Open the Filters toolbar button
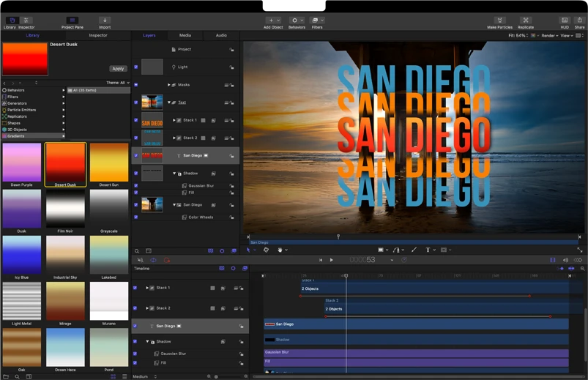 pos(316,21)
